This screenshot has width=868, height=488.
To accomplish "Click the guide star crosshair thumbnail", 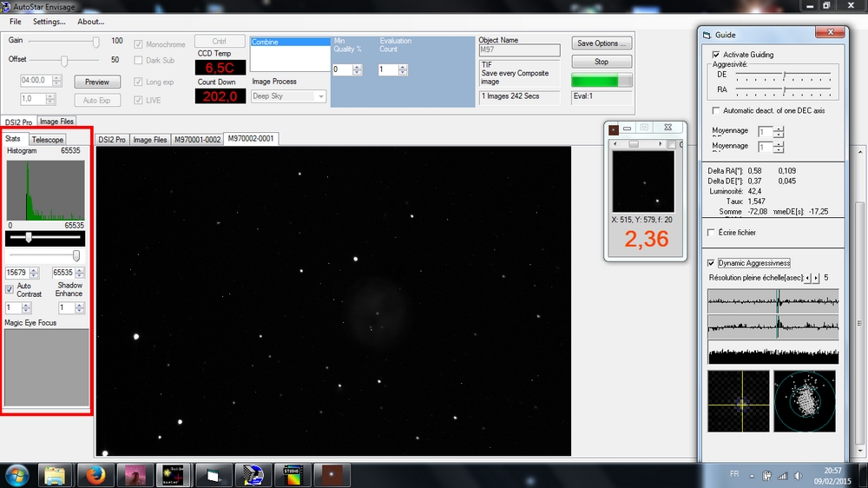I will click(x=739, y=401).
